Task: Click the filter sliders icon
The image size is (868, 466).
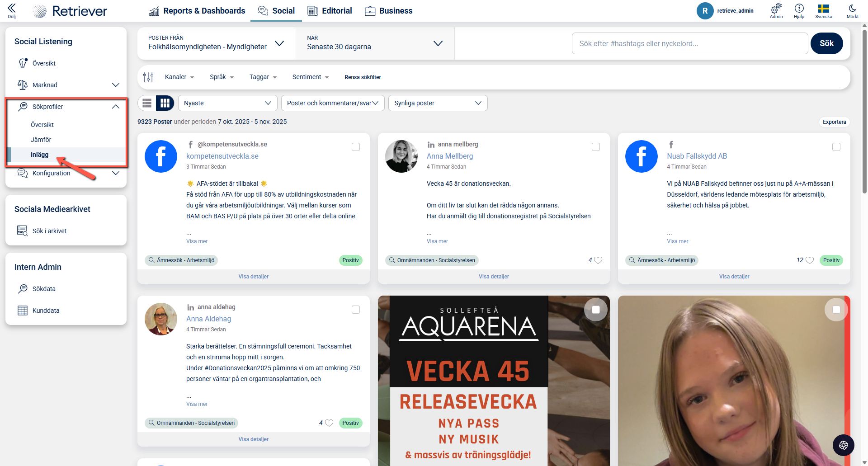Action: [x=148, y=77]
